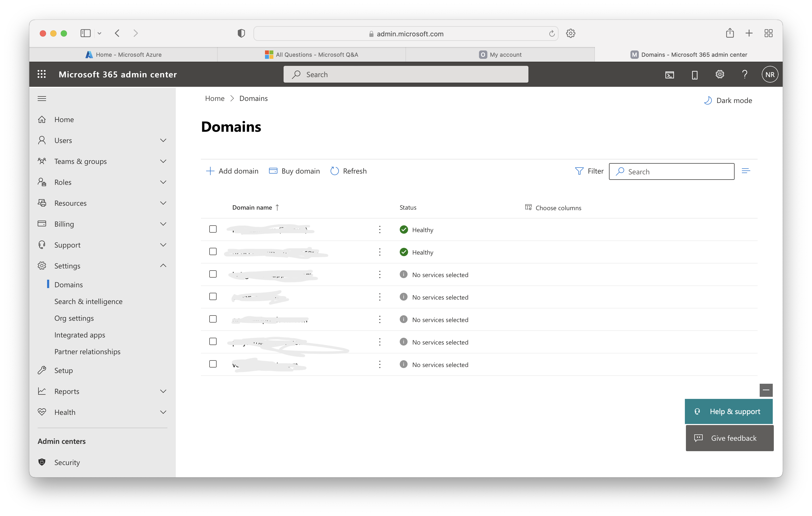Open new Safari tab with plus icon
This screenshot has height=516, width=812.
[x=749, y=33]
